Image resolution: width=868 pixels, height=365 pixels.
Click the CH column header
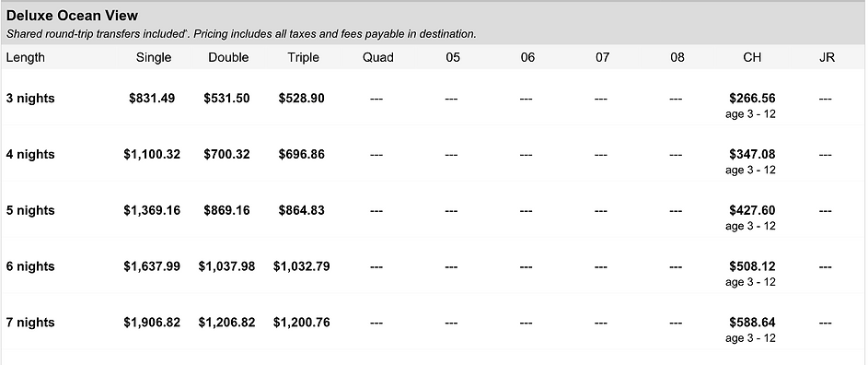coord(752,58)
